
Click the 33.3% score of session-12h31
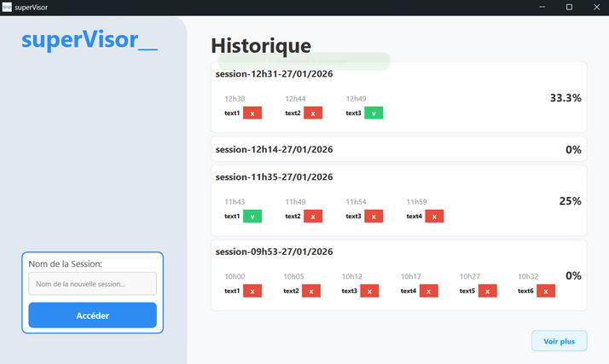[x=565, y=98]
